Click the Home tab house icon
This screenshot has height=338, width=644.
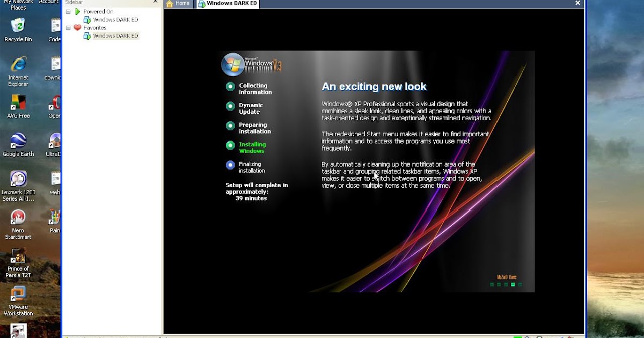click(x=170, y=3)
